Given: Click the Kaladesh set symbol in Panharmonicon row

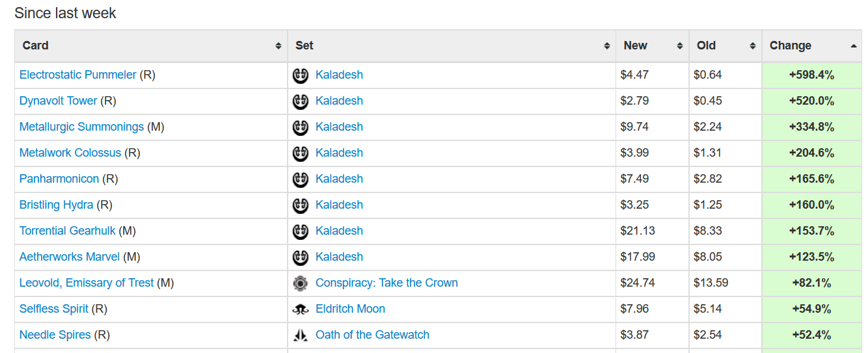Looking at the screenshot, I should pyautogui.click(x=300, y=179).
